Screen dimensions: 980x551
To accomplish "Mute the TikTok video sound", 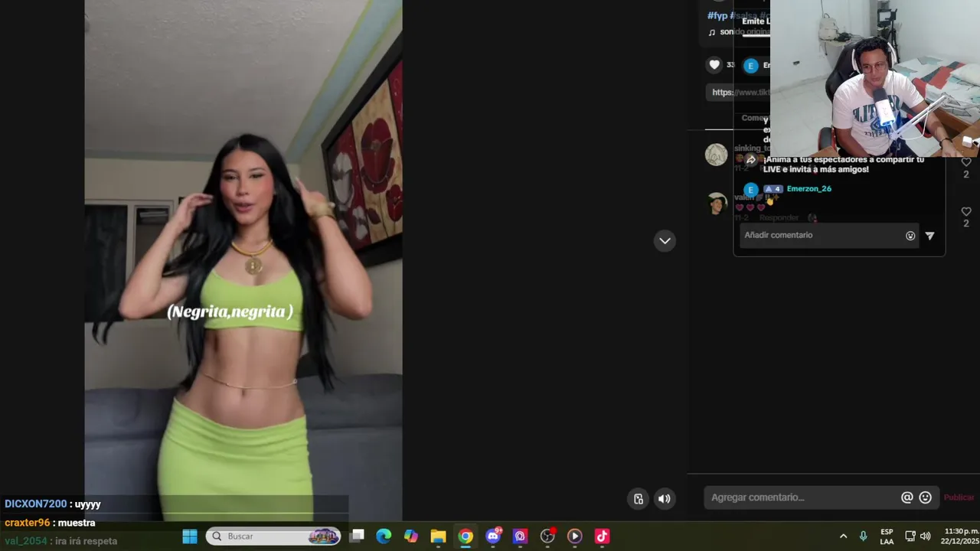I will 664,499.
